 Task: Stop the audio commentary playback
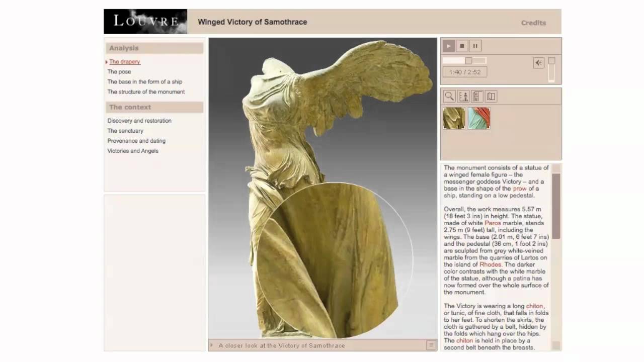(x=462, y=46)
